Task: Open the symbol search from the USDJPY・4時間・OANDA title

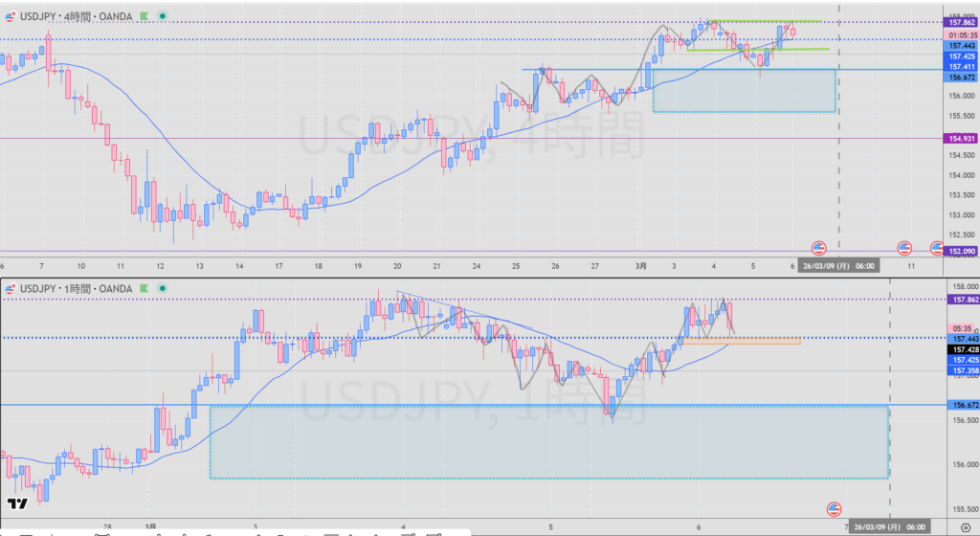Action: pos(78,16)
